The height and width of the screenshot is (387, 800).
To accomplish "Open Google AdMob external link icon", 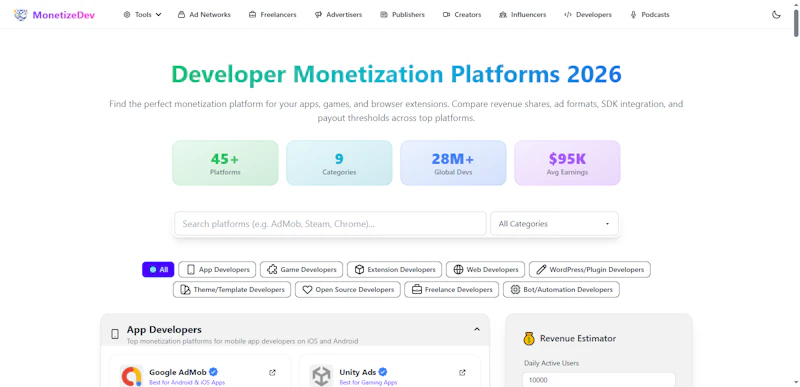I will 272,373.
